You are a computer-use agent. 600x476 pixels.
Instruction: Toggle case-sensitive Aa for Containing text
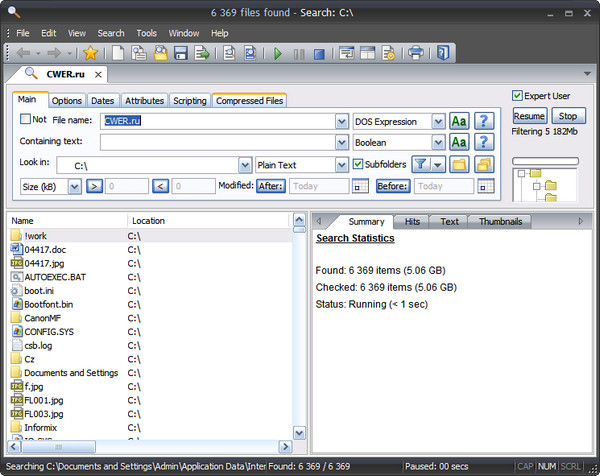pyautogui.click(x=459, y=143)
